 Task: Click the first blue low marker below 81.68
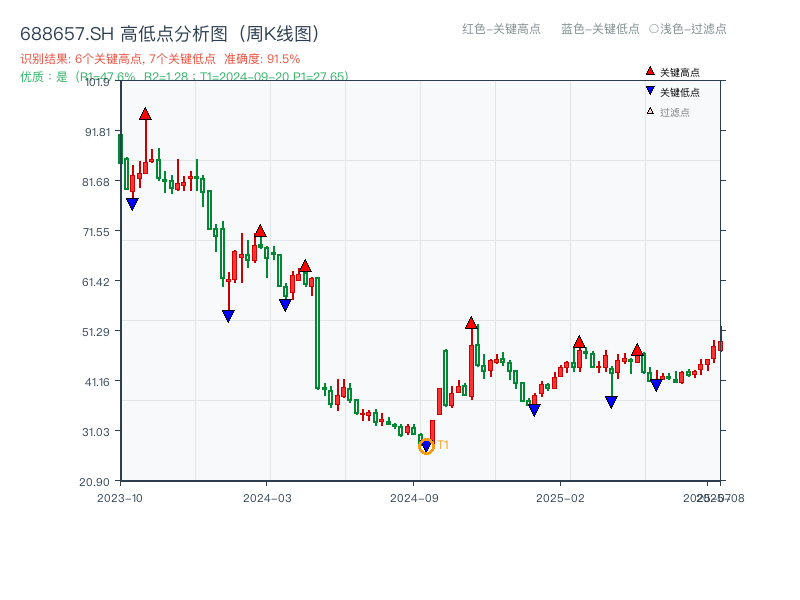coord(132,204)
